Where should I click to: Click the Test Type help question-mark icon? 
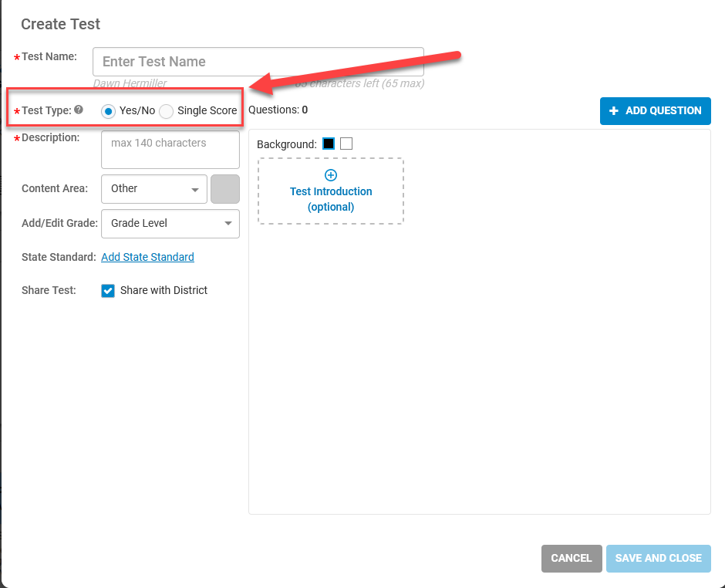coord(79,110)
